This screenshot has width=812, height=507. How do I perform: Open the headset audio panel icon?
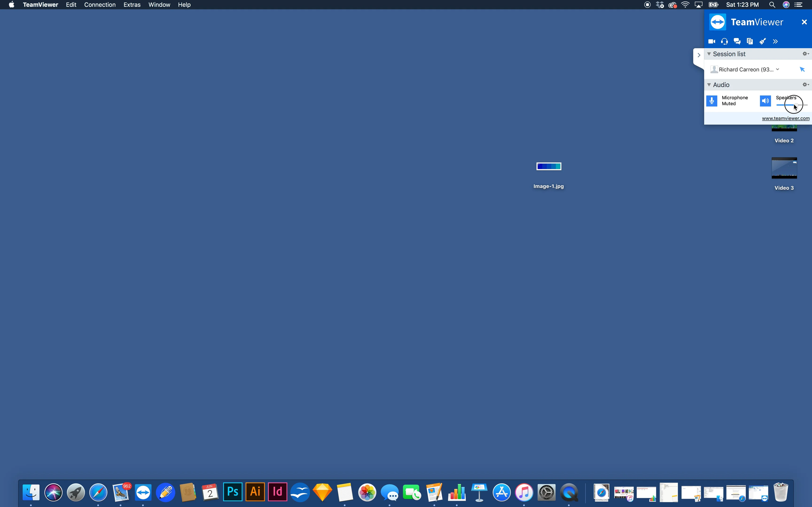[724, 41]
